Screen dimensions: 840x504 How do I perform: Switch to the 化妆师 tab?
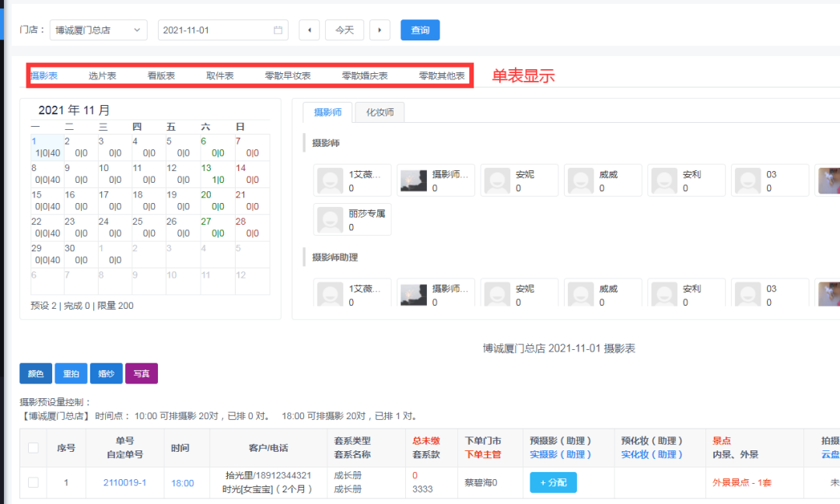pos(379,111)
